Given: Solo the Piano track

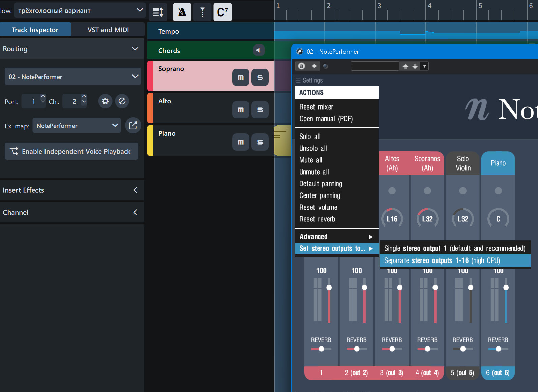Looking at the screenshot, I should 260,142.
